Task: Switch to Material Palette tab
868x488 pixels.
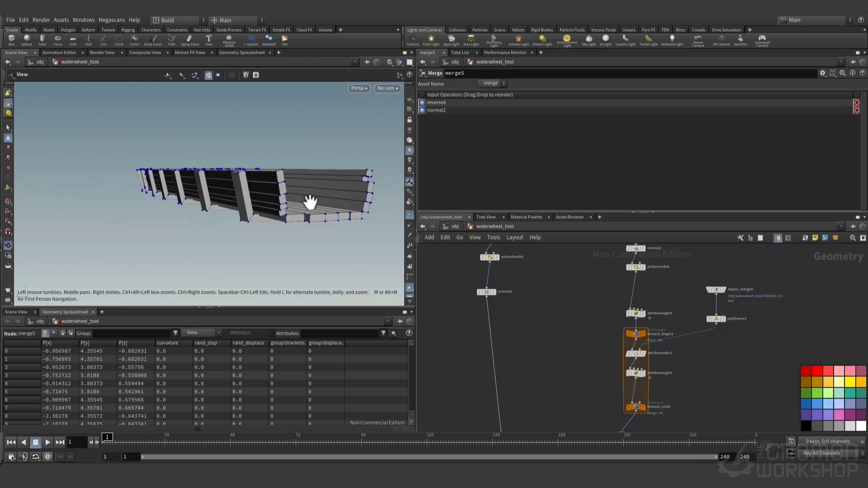Action: coord(526,217)
